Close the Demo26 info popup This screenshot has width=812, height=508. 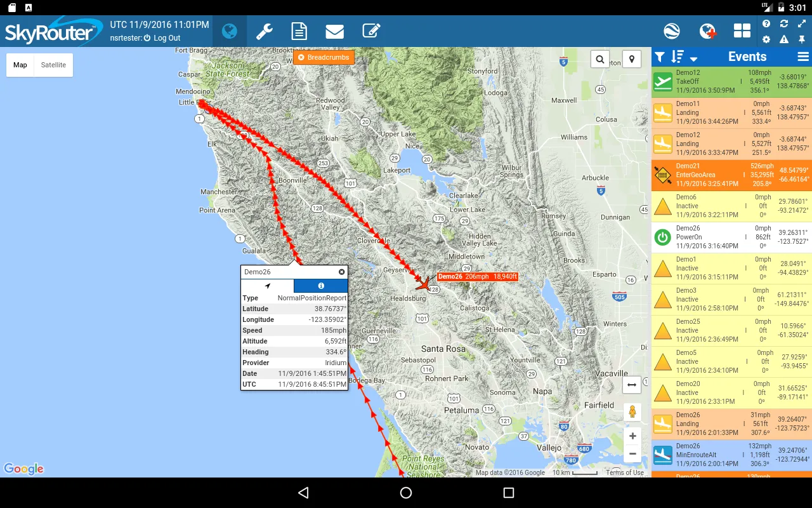pos(341,272)
